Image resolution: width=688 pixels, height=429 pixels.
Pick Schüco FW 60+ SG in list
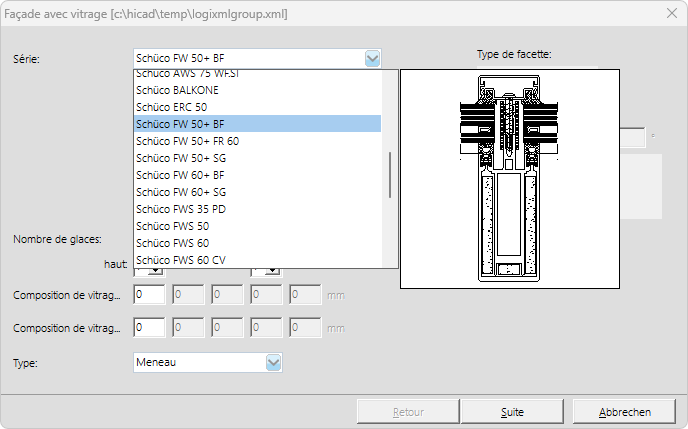[x=258, y=192]
